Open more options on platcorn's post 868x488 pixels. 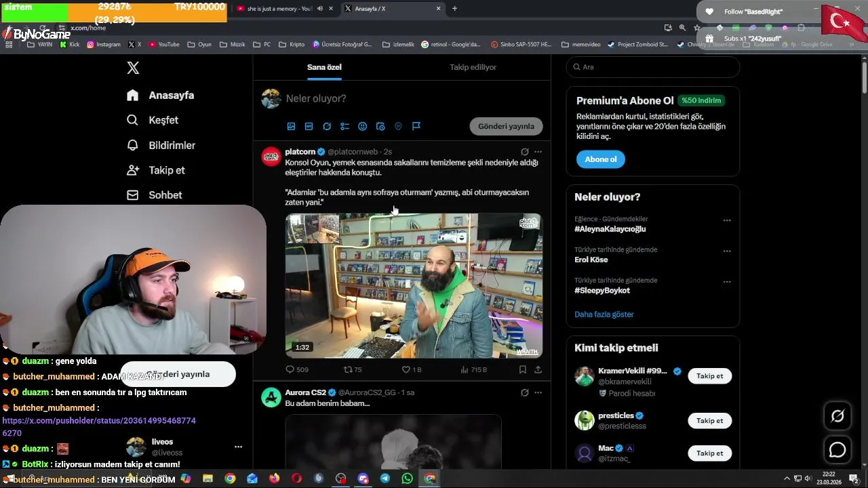(538, 152)
